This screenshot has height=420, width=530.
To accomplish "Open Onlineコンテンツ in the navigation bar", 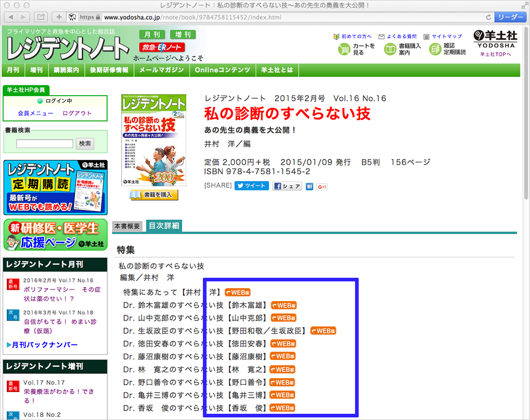I will pos(222,70).
